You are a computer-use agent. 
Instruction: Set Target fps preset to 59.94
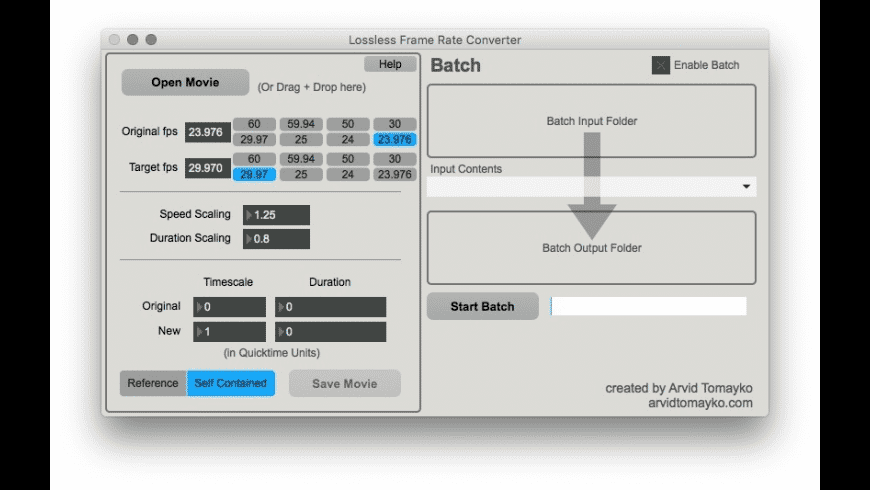point(301,159)
